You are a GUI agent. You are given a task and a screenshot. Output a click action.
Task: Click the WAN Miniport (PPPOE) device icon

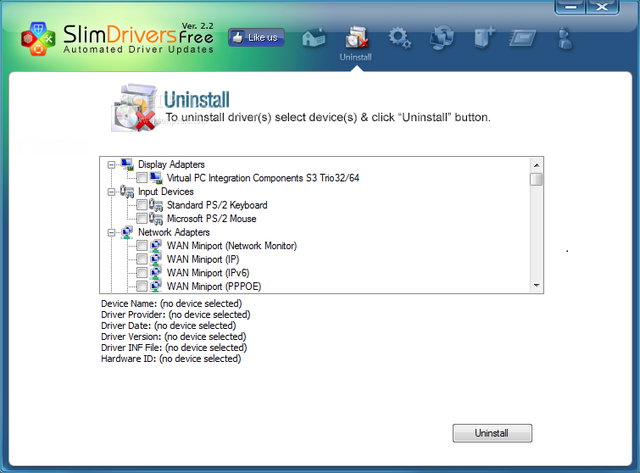[x=156, y=286]
